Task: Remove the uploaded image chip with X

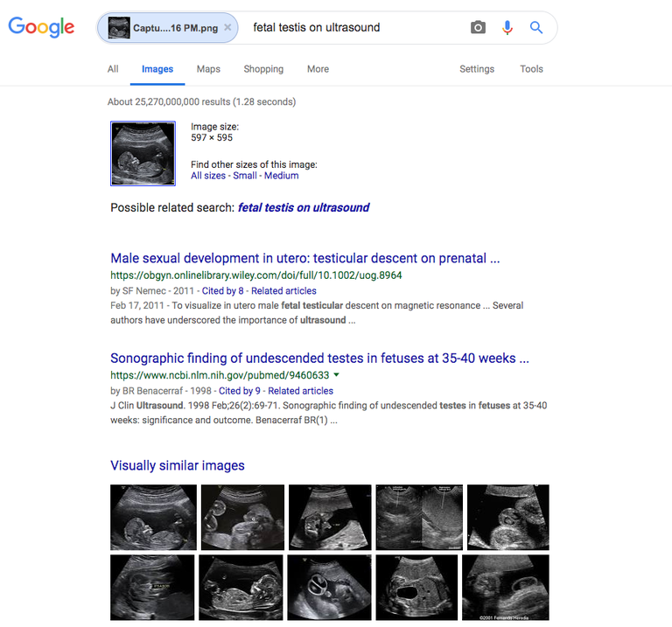Action: 227,28
